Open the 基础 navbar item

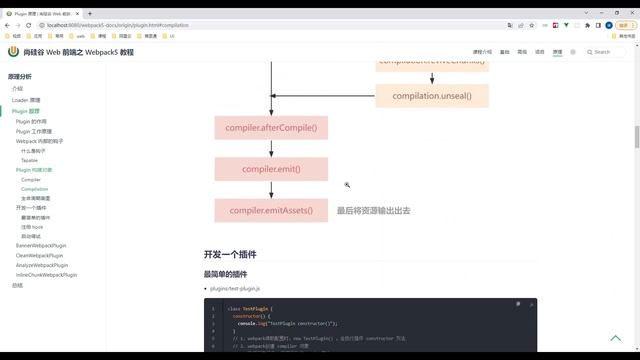(x=504, y=52)
